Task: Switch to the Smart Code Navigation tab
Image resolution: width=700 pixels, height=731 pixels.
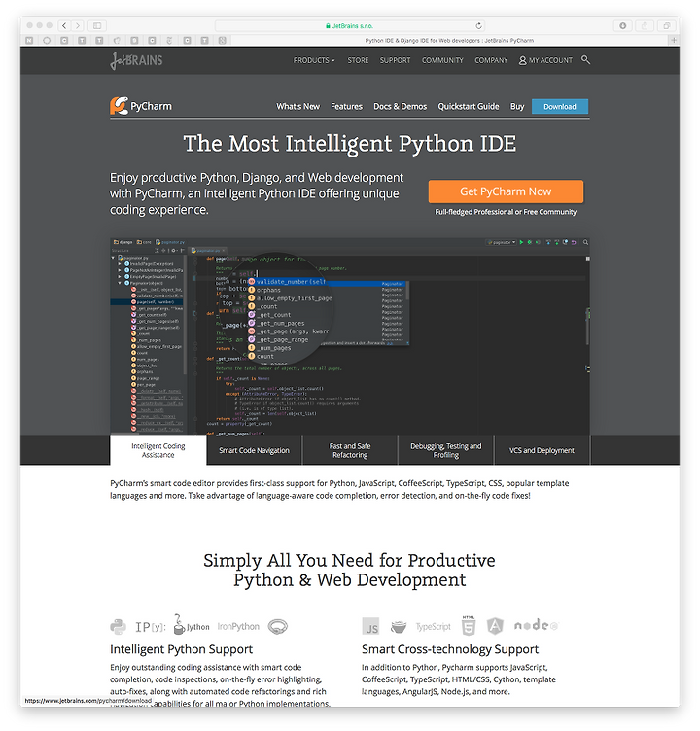Action: pos(254,450)
